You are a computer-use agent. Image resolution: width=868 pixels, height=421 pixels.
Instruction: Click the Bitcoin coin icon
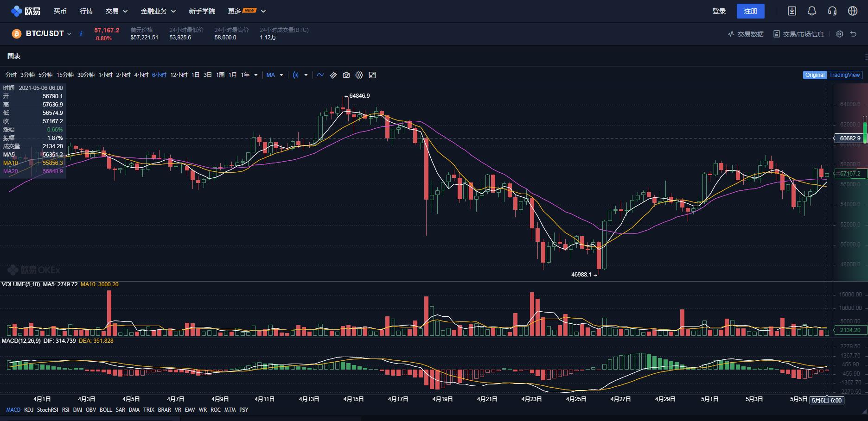click(17, 34)
